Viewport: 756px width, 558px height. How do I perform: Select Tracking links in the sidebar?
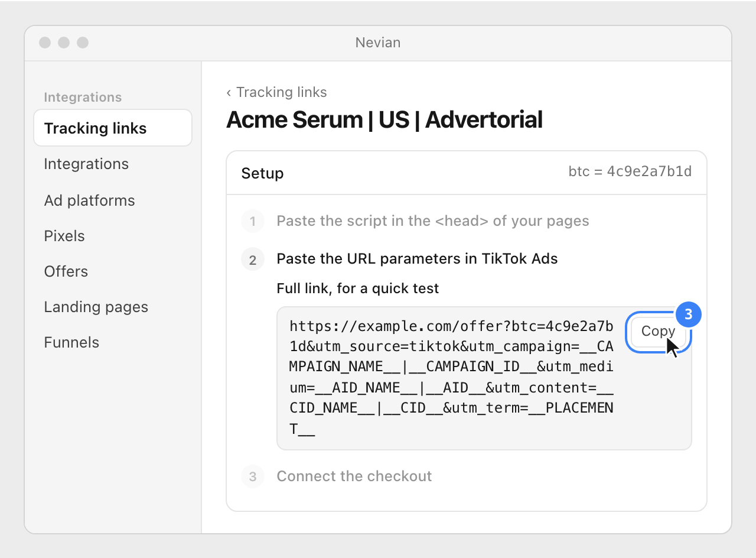tap(113, 128)
